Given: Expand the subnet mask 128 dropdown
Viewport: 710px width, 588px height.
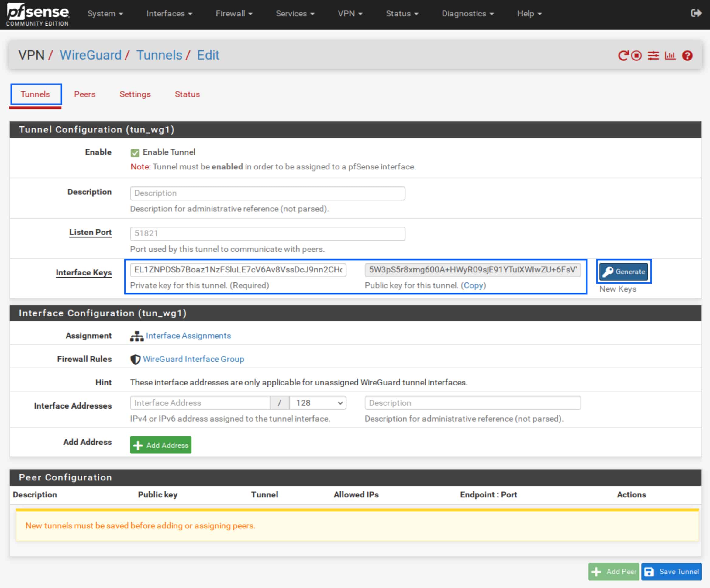Looking at the screenshot, I should [318, 403].
